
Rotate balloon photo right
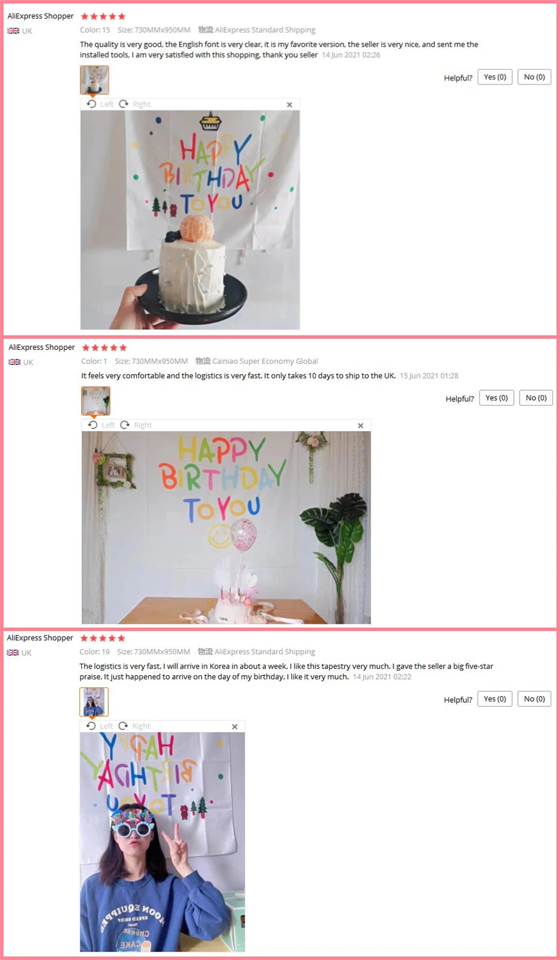coord(136,425)
